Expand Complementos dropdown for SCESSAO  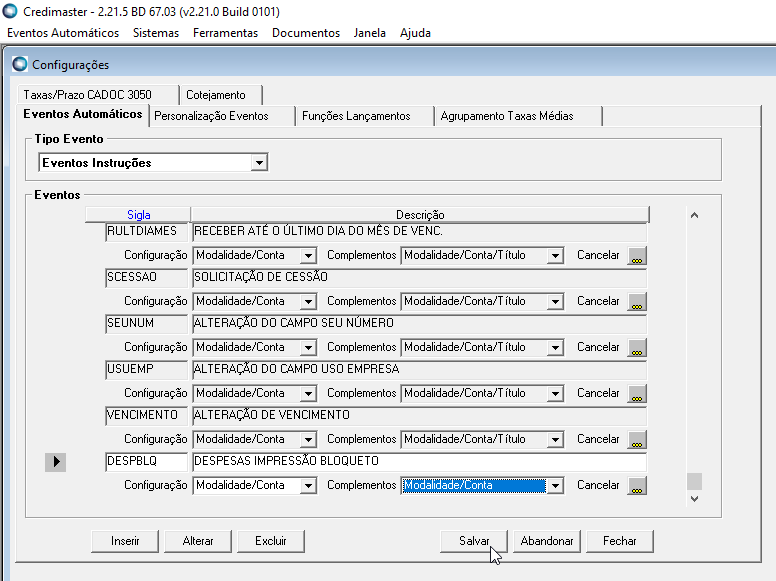555,301
